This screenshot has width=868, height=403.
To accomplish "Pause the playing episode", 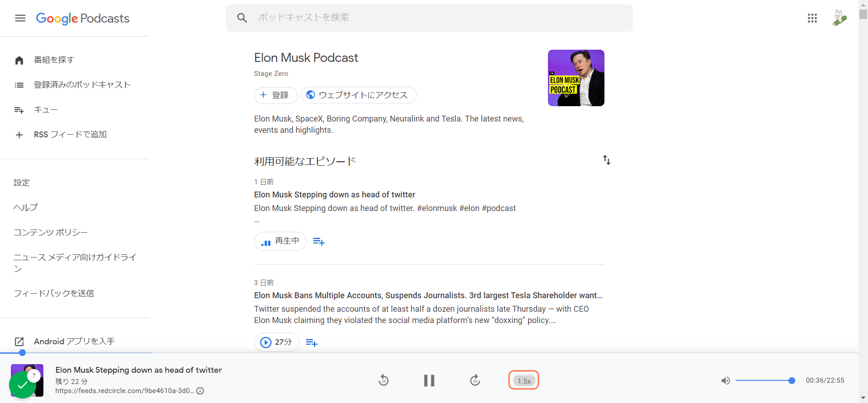I will point(429,380).
